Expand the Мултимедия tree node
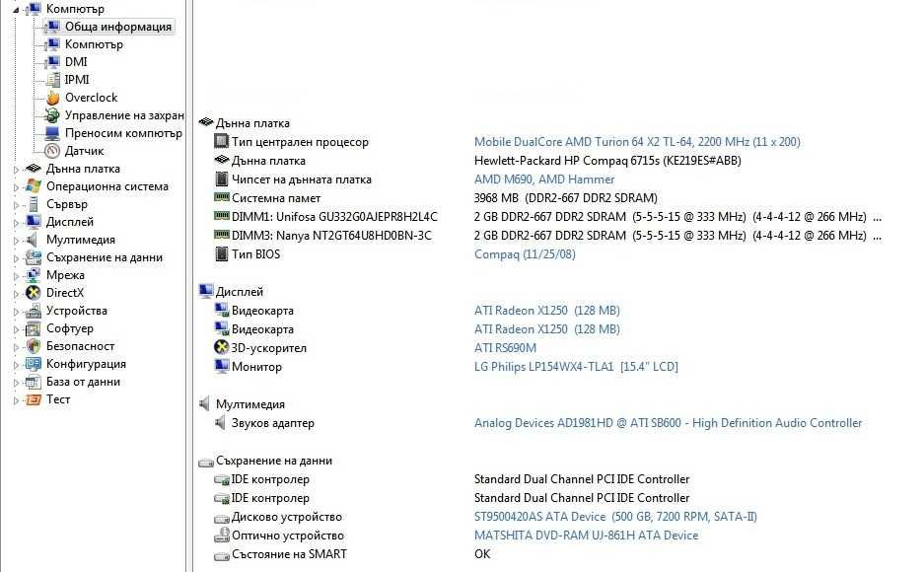Screen dimensions: 924x572 coord(16,241)
